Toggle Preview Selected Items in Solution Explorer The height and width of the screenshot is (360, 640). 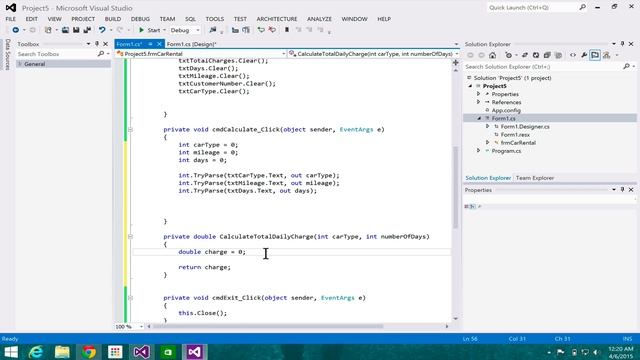coord(595,55)
